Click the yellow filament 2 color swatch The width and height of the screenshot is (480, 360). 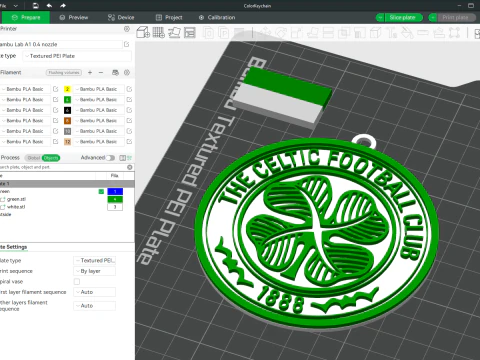(x=67, y=89)
